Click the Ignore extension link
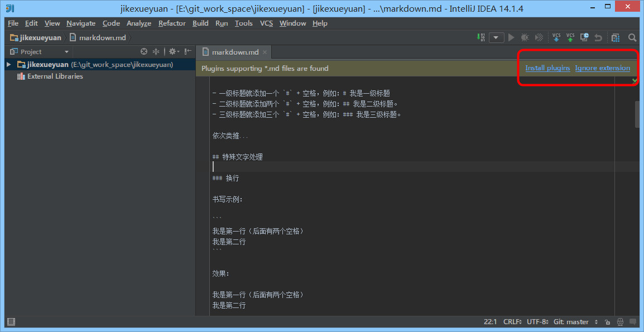Viewport: 644px width, 332px height. click(x=602, y=68)
